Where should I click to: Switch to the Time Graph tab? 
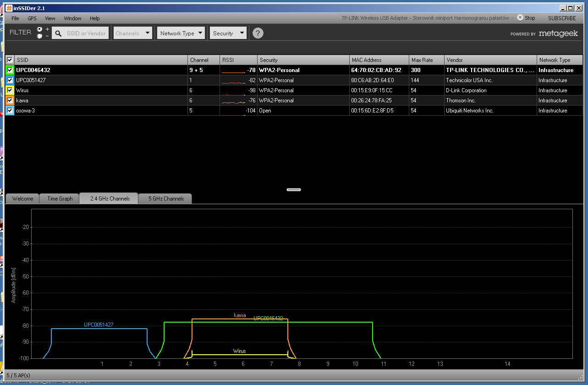[x=60, y=199]
